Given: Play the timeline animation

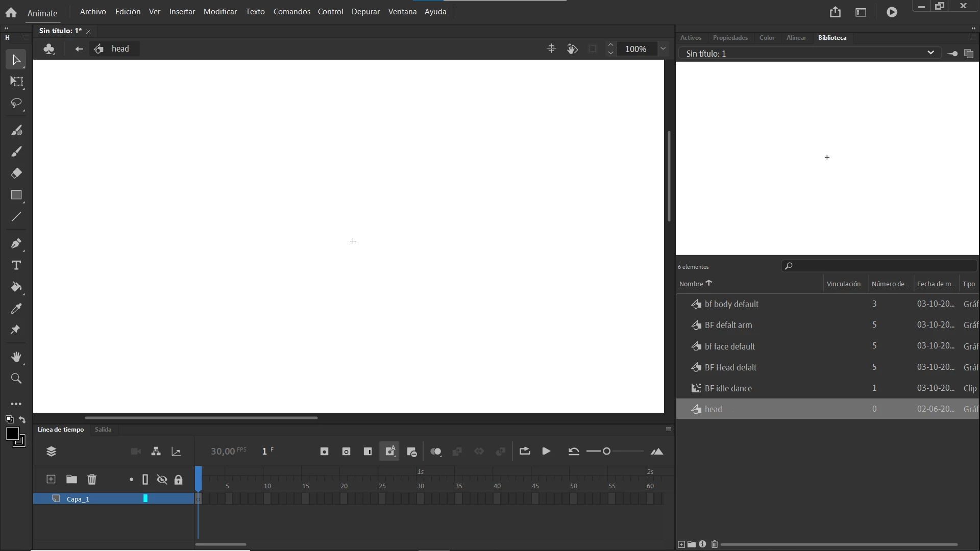Looking at the screenshot, I should [546, 452].
